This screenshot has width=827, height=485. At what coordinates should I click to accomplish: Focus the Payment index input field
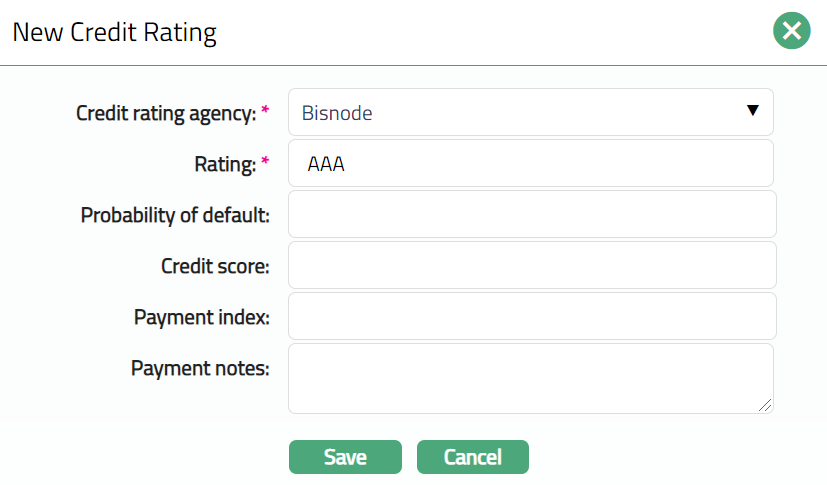pyautogui.click(x=530, y=317)
